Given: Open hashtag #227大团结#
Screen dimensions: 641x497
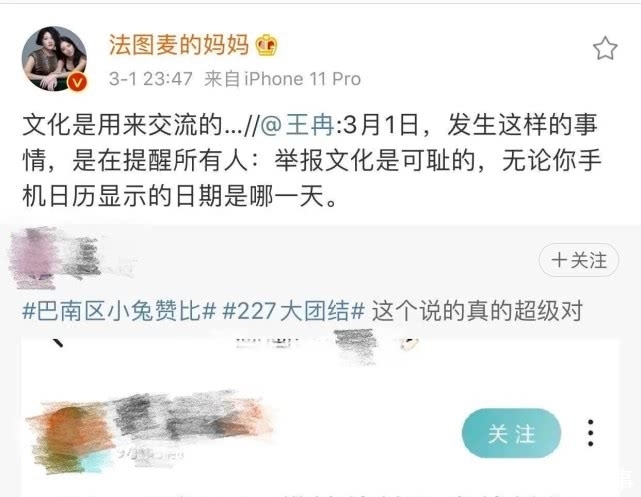Looking at the screenshot, I should pos(294,311).
